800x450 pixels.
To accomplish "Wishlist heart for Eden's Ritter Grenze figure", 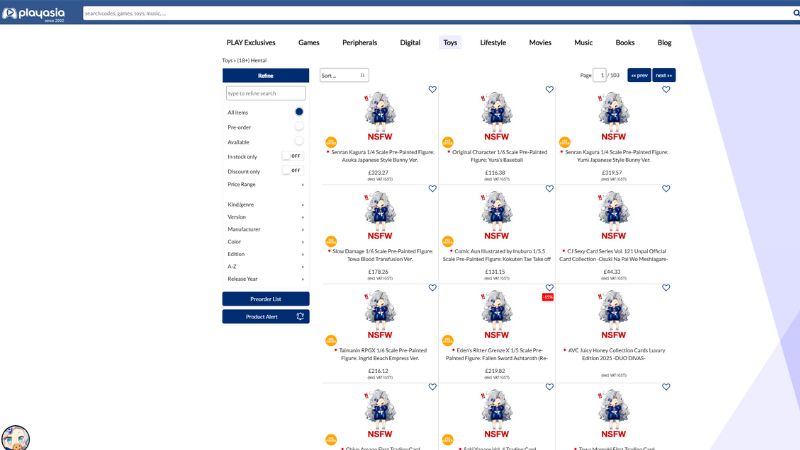I will 549,288.
